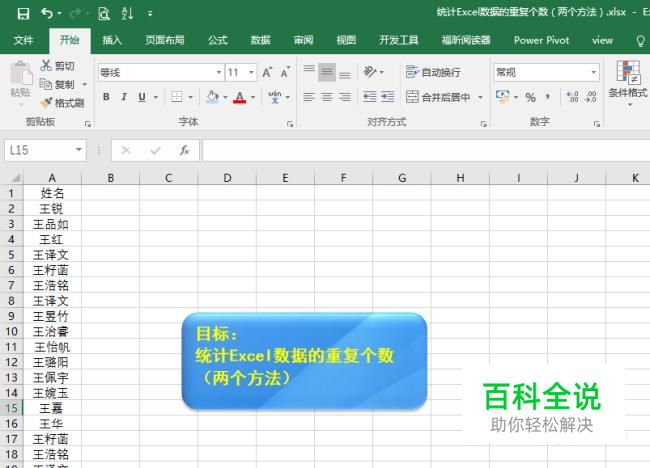Increase indent
Image resolution: width=650 pixels, height=468 pixels.
point(388,97)
